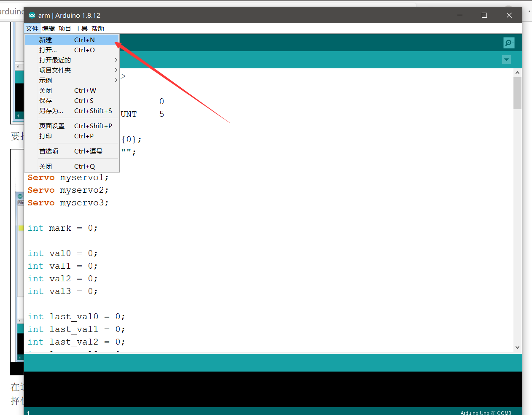Select 保存 Ctrl+S menu entry
Viewport: 532px width, 415px height.
point(72,100)
